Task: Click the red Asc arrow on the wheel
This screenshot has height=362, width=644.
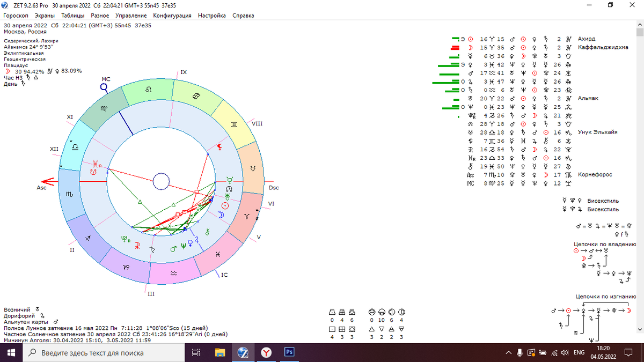Action: [x=50, y=181]
